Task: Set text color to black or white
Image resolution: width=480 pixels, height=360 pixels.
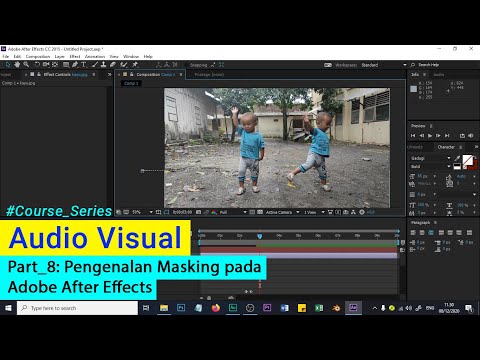Action: (x=457, y=166)
